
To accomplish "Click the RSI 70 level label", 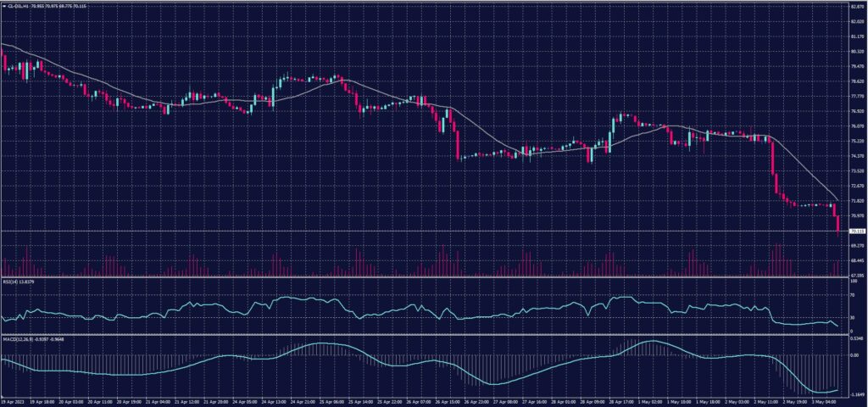I will click(x=853, y=295).
